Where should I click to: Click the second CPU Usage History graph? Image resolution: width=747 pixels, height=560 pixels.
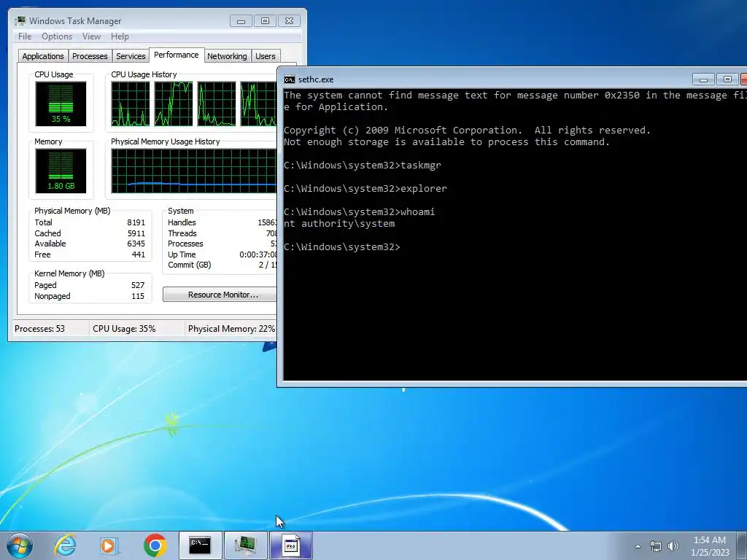174,104
